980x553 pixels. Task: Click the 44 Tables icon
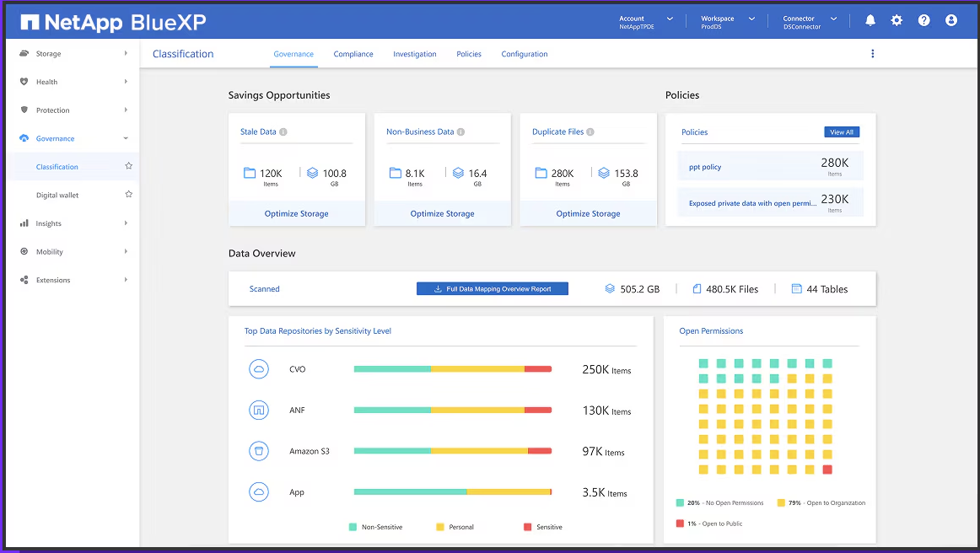click(797, 288)
